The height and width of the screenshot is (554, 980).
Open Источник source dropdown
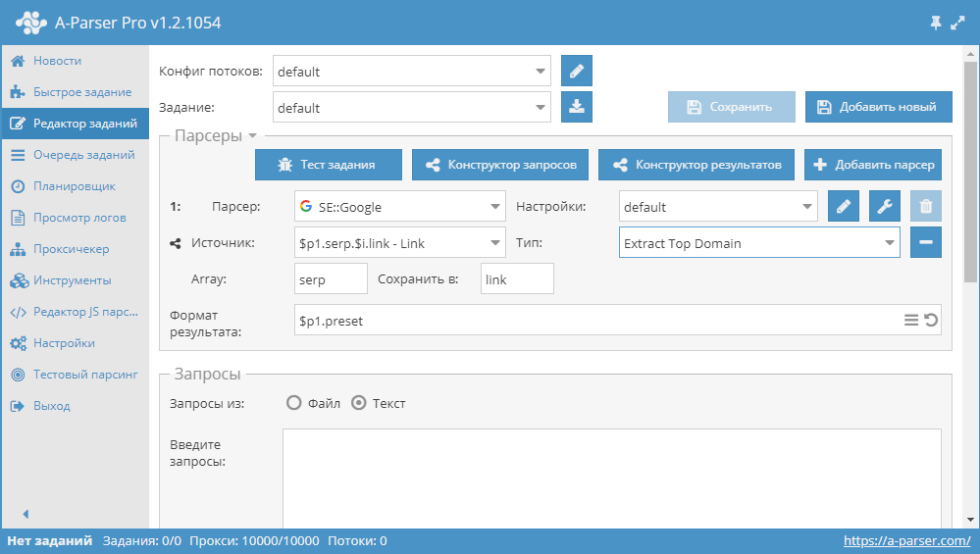400,242
